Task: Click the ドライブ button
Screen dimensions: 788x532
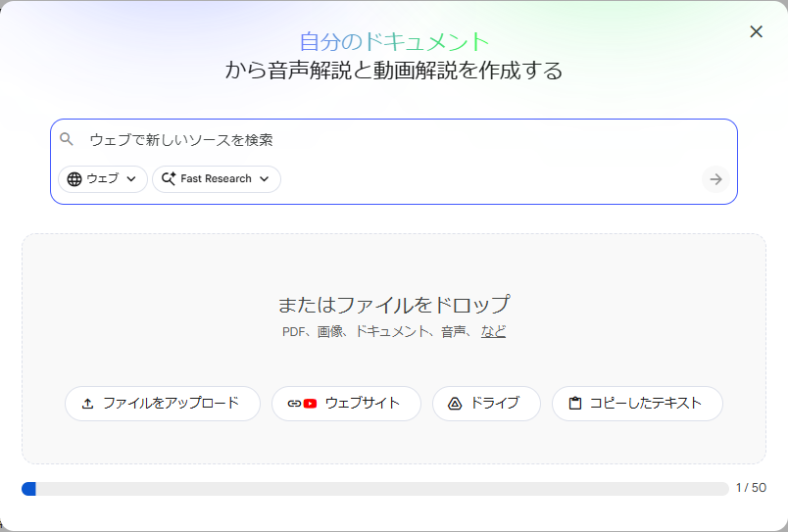Action: (x=486, y=404)
